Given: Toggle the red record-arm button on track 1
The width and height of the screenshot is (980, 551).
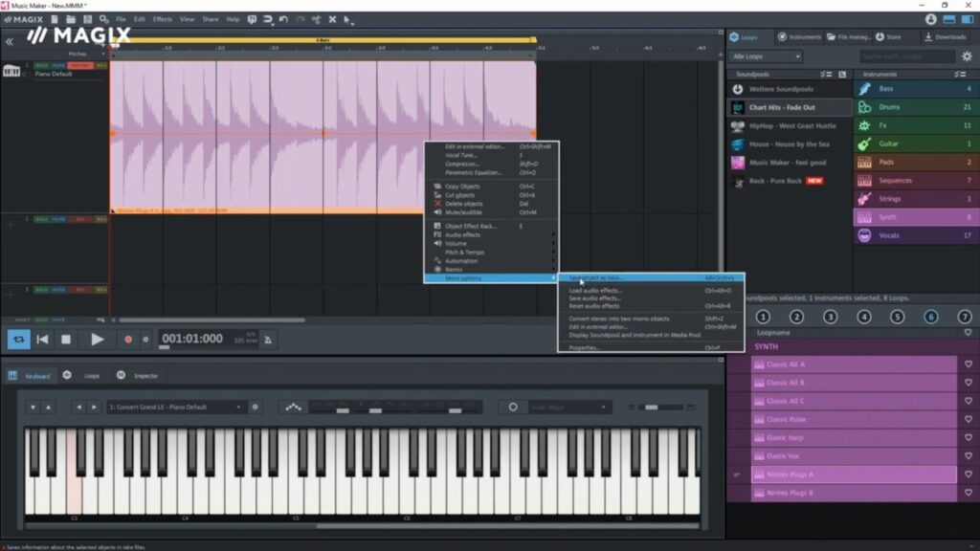Looking at the screenshot, I should pos(80,66).
